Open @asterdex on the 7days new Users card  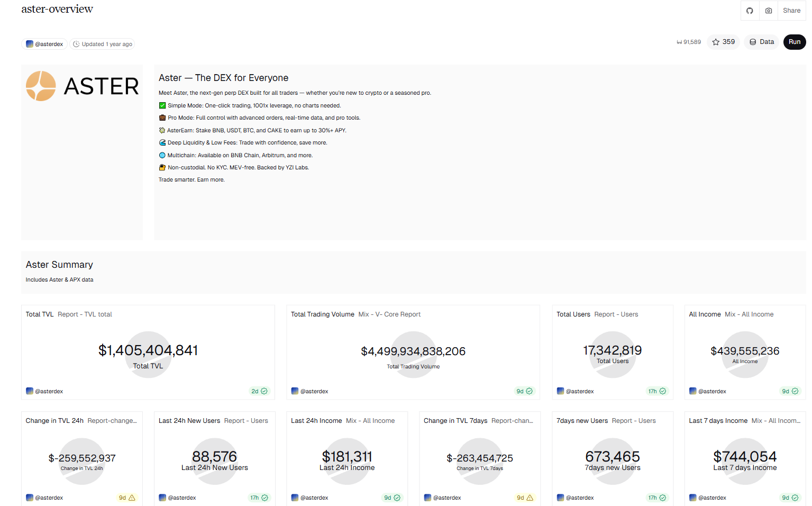click(576, 498)
